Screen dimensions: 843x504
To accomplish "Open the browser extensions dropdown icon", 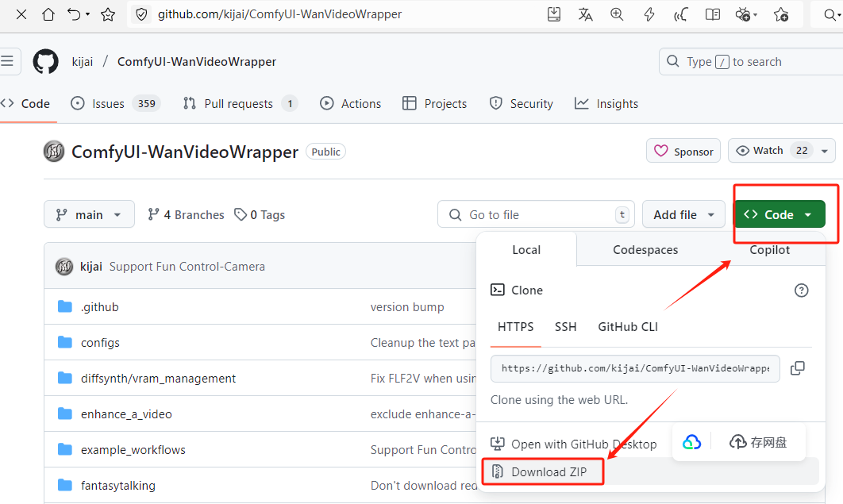I will tap(746, 14).
